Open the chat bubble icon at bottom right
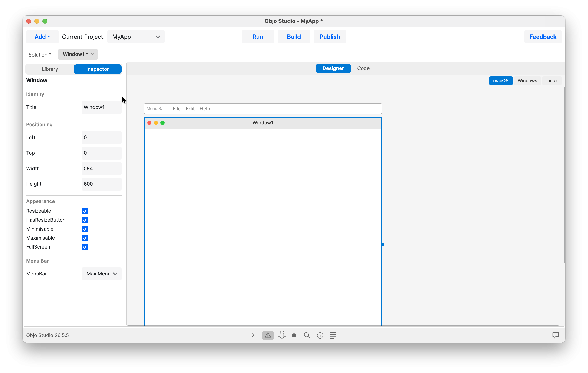Screen dimensions: 588x373 pyautogui.click(x=556, y=335)
